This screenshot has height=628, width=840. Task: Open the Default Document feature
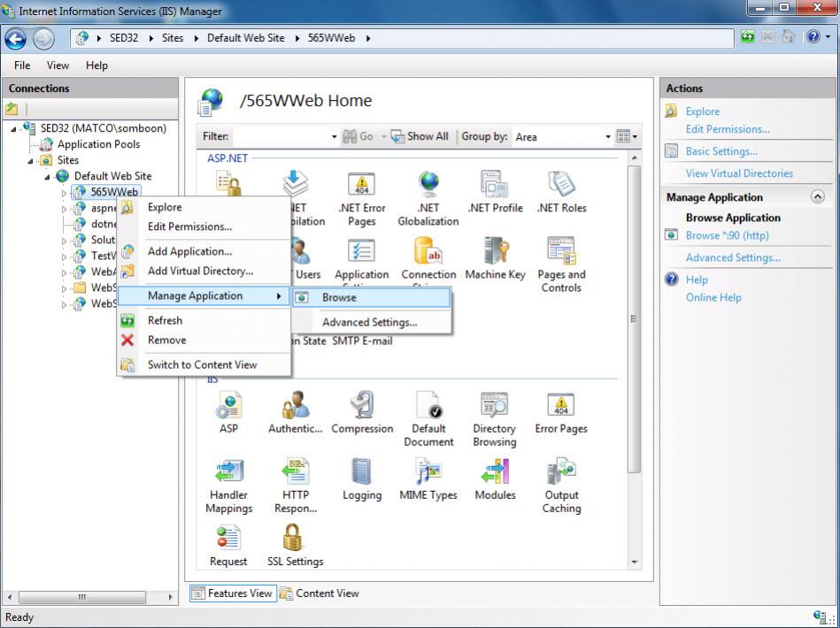click(428, 419)
